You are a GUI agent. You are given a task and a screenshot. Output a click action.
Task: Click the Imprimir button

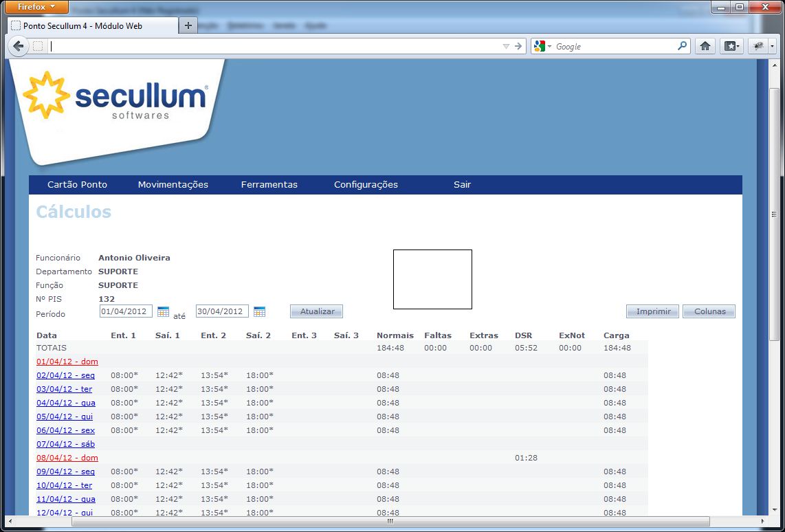coord(653,311)
